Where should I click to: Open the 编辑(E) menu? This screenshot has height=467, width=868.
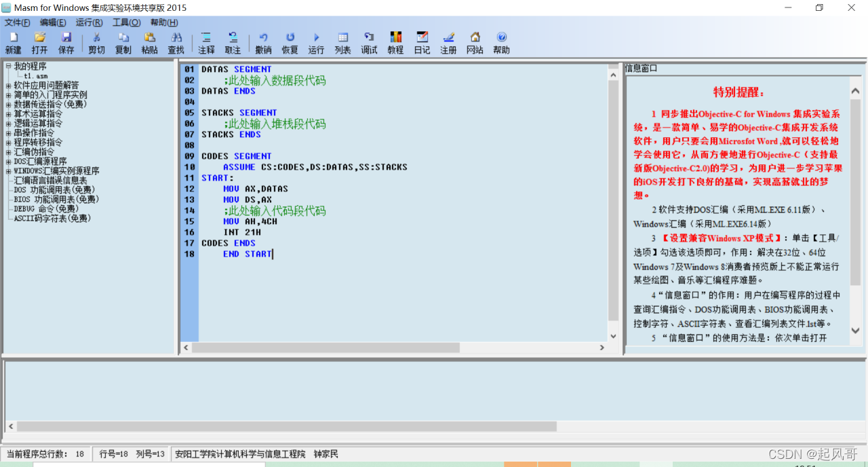[x=53, y=22]
